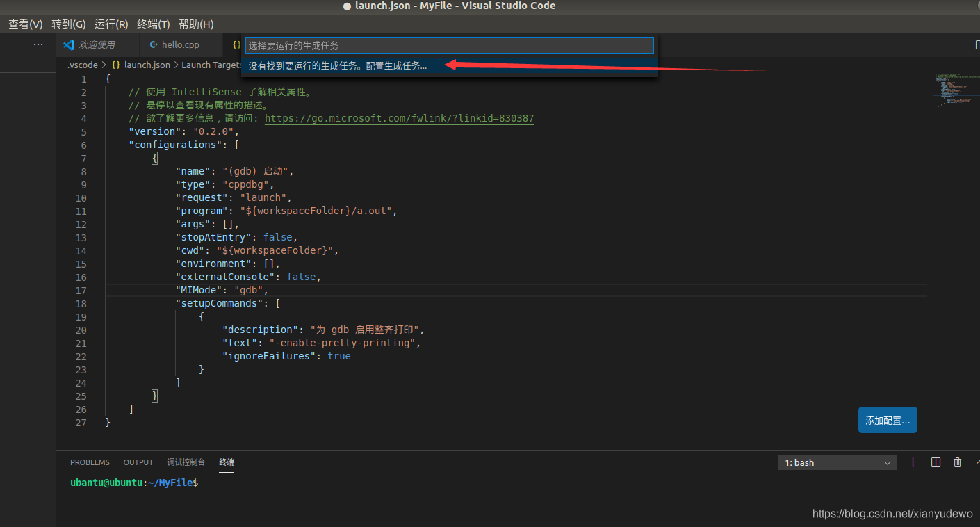Image resolution: width=980 pixels, height=527 pixels.
Task: Open the 查看(V) menu
Action: tap(26, 24)
